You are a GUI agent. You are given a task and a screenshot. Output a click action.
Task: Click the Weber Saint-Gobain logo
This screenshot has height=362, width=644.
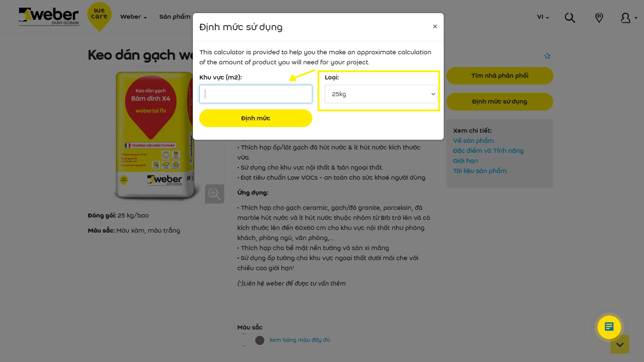[49, 16]
